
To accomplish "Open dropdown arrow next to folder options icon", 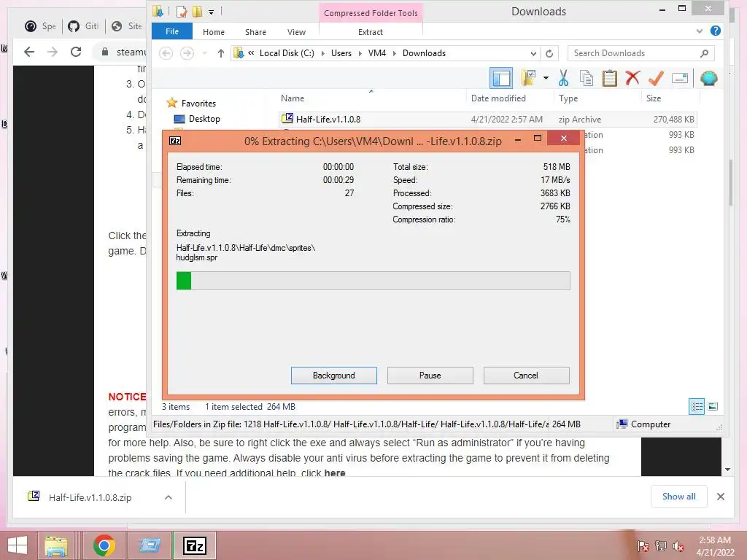I will click(546, 78).
